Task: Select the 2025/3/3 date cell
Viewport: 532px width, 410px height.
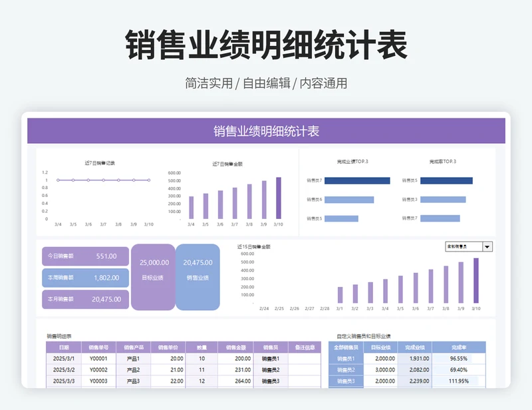Action: (64, 381)
